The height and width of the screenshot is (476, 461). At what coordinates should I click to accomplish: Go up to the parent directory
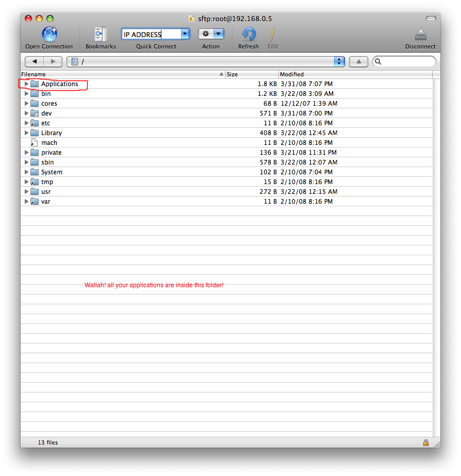pos(358,61)
